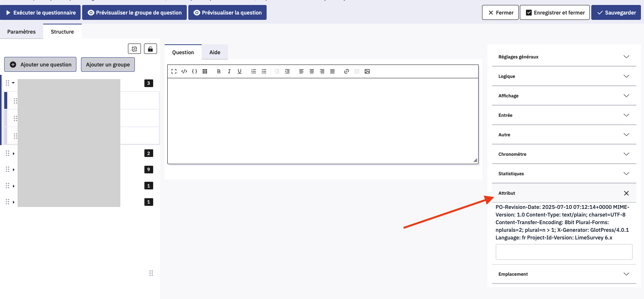644x299 pixels.
Task: Click the question count badge showing 9
Action: point(149,170)
